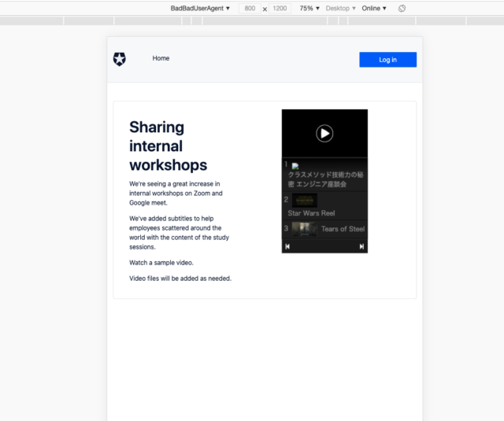
Task: Click the blue Log in button
Action: click(x=387, y=60)
